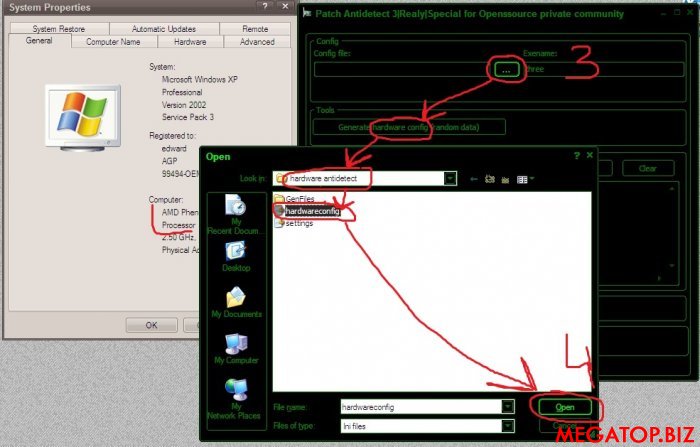This screenshot has width=700, height=447.
Task: Open the View menu icon in the Open dialog
Action: [x=525, y=180]
